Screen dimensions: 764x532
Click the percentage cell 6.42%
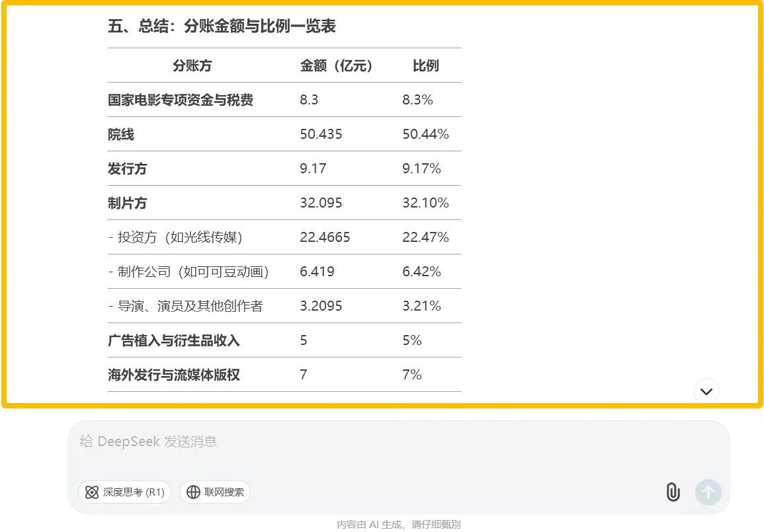421,272
